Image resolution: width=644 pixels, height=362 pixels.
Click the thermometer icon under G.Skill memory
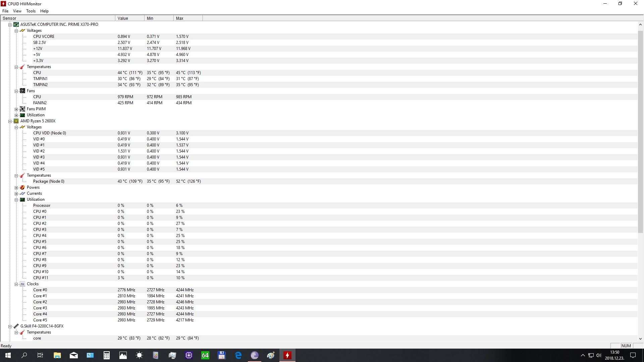22,332
